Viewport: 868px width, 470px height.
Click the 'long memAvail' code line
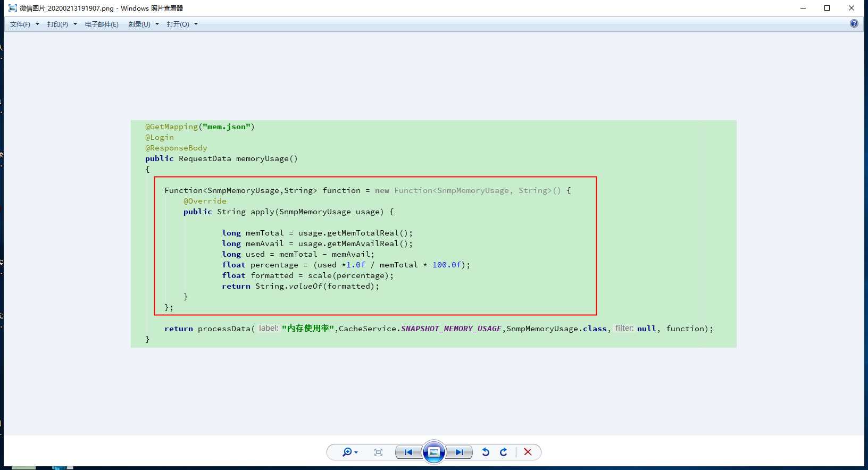317,244
